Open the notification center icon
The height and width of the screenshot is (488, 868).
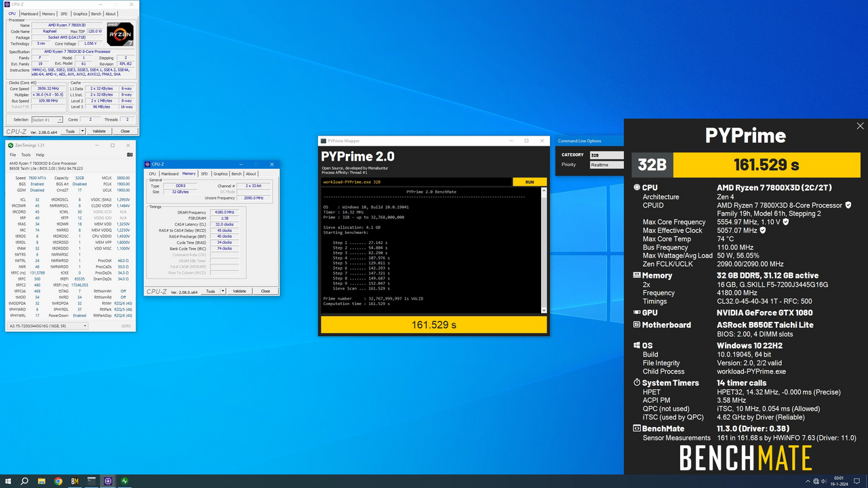point(858,481)
